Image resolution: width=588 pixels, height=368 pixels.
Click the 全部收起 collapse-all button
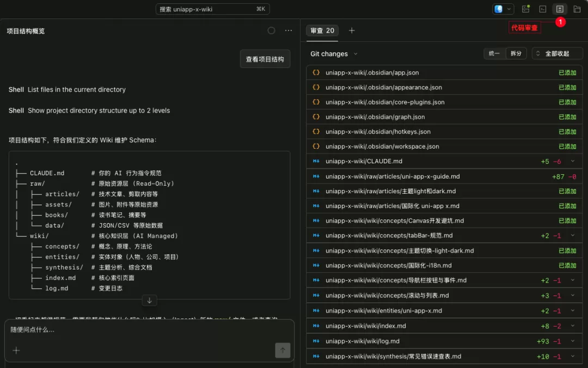pos(557,54)
